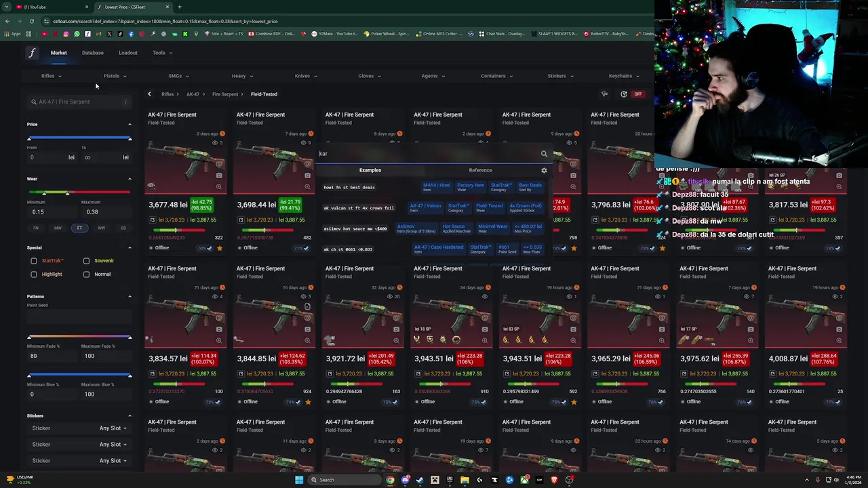Screen dimensions: 868x488
Task: Collapse the Wear filter section
Action: pos(130,179)
